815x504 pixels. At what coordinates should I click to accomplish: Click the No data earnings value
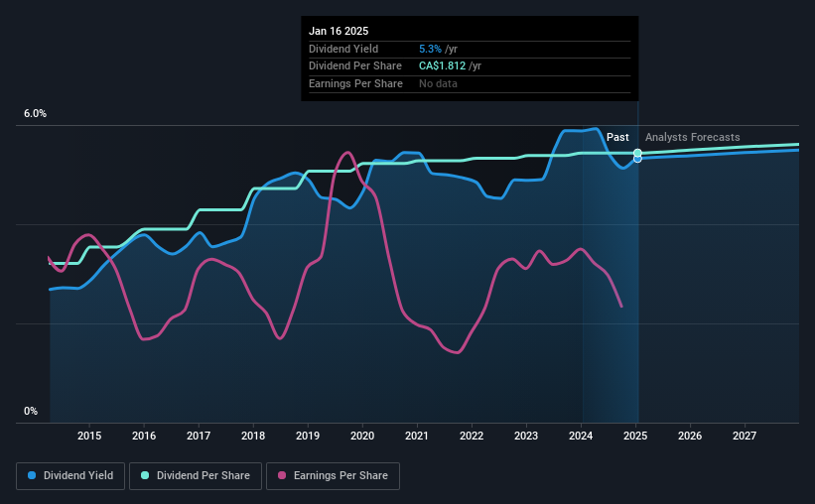point(438,83)
